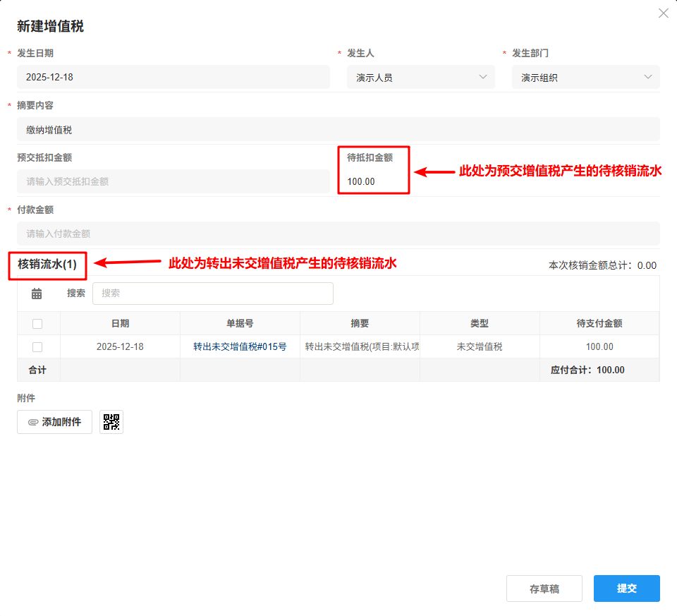Screen dimensions: 677x616
Task: Open the 发生部门 dropdown
Action: [585, 77]
